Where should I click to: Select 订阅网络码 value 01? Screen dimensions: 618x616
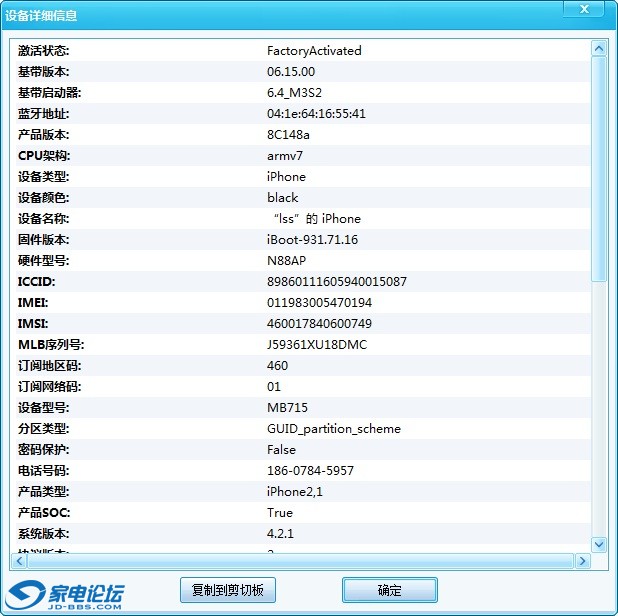pyautogui.click(x=274, y=387)
